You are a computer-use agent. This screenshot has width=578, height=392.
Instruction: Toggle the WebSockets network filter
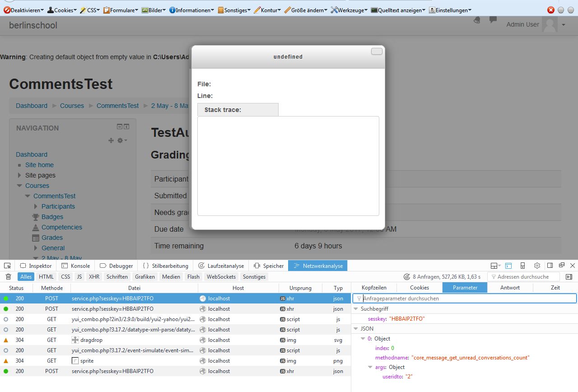point(221,276)
